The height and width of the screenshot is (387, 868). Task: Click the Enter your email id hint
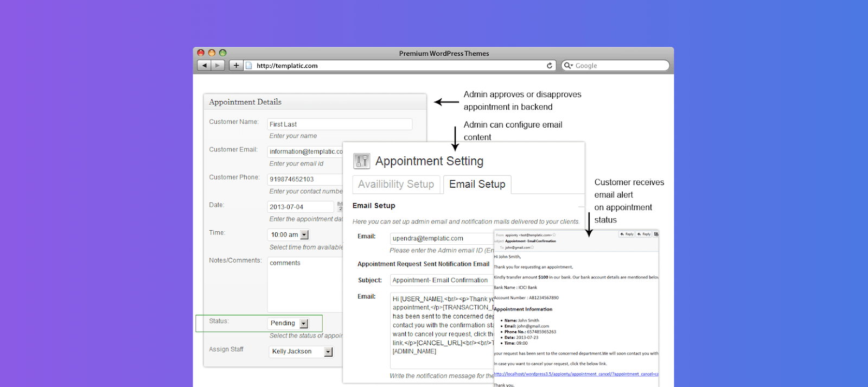click(296, 164)
